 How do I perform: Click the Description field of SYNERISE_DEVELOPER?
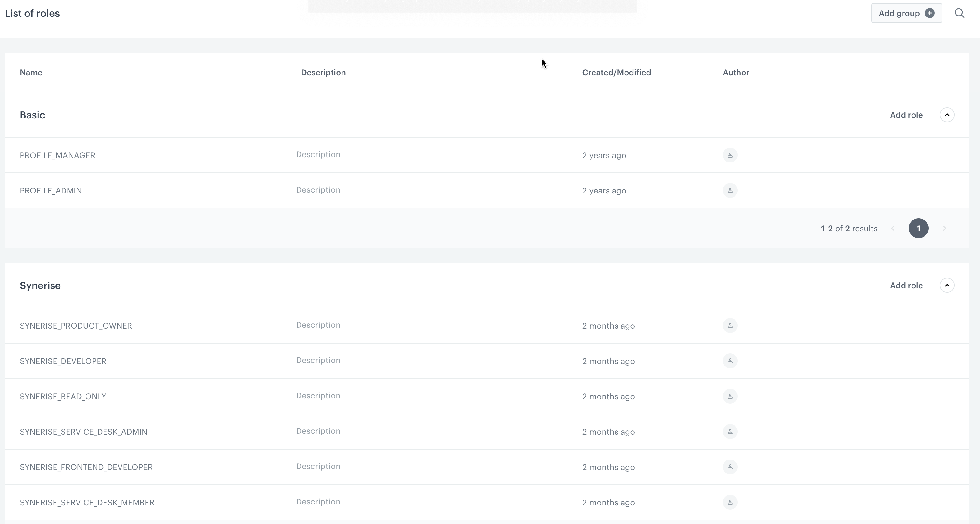click(318, 360)
